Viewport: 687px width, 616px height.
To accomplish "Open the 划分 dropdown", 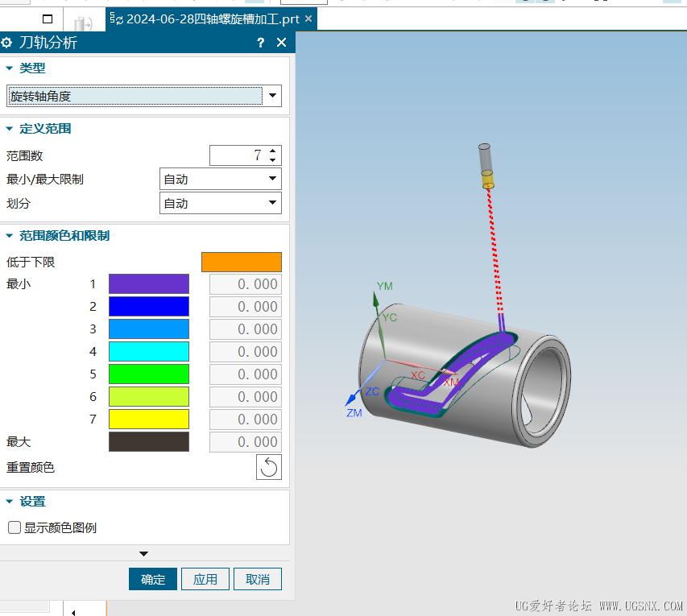I will coord(221,203).
